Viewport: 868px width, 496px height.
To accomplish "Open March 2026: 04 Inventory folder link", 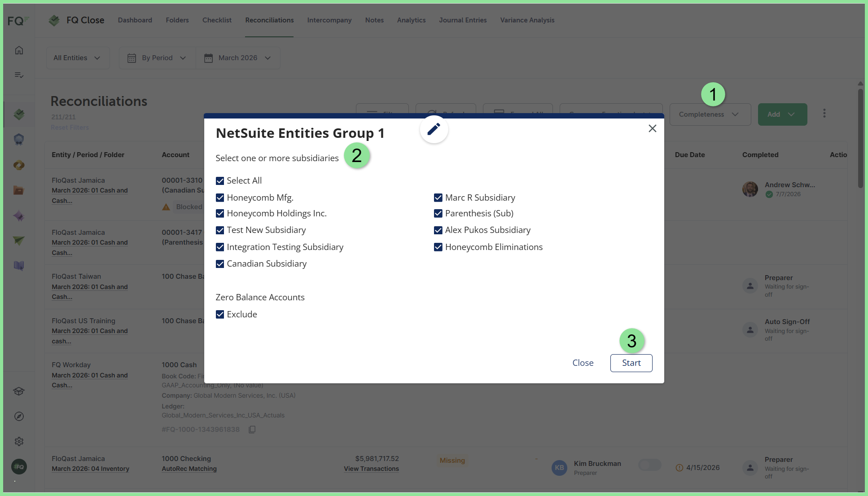I will coord(90,469).
